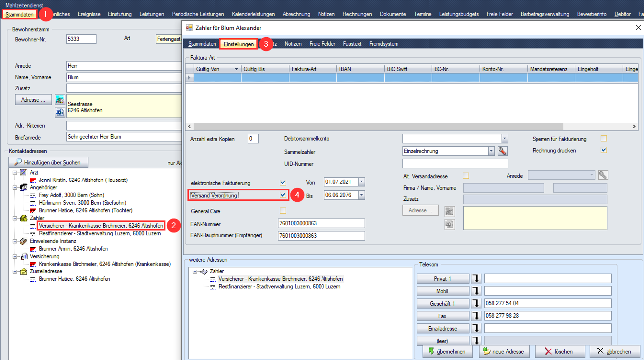
Task: Open Barbetragsverwaltung tab in main window
Action: 545,14
